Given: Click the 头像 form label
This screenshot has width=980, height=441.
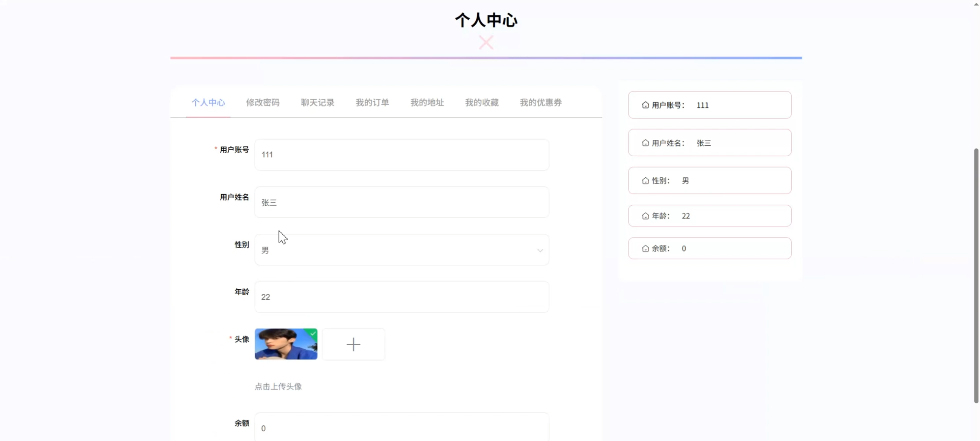Looking at the screenshot, I should point(242,339).
